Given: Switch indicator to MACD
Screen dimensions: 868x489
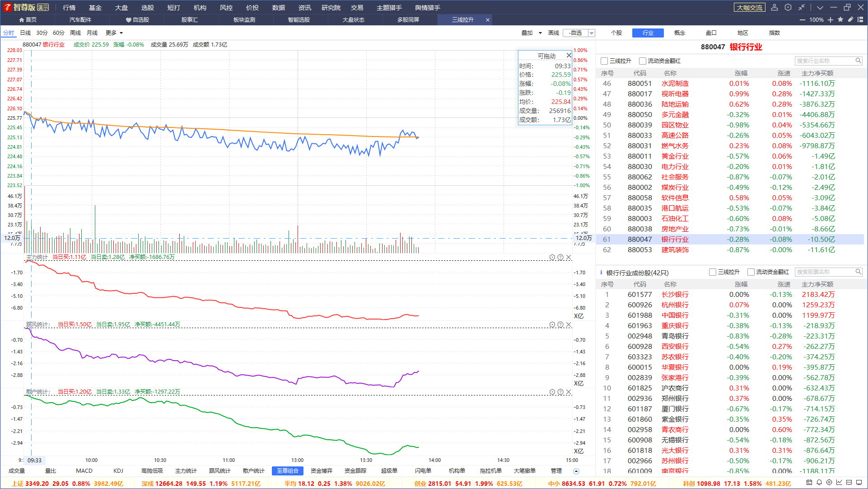Looking at the screenshot, I should point(84,471).
